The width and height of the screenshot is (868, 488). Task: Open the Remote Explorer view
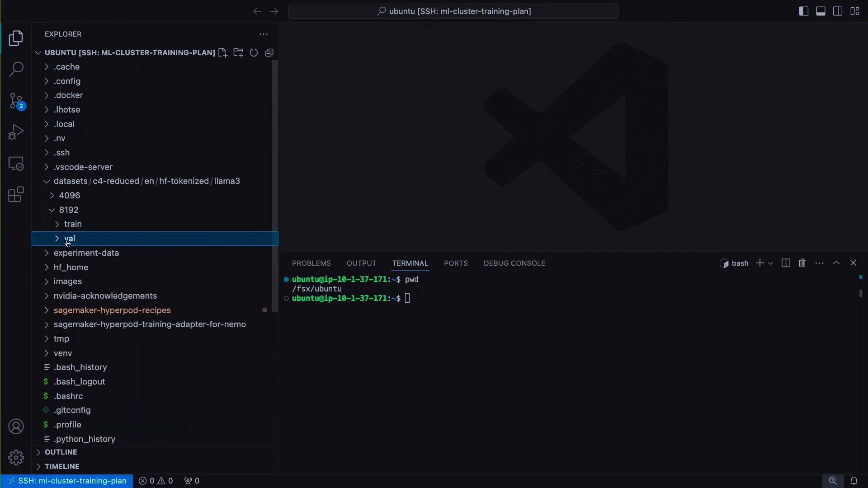tap(16, 164)
